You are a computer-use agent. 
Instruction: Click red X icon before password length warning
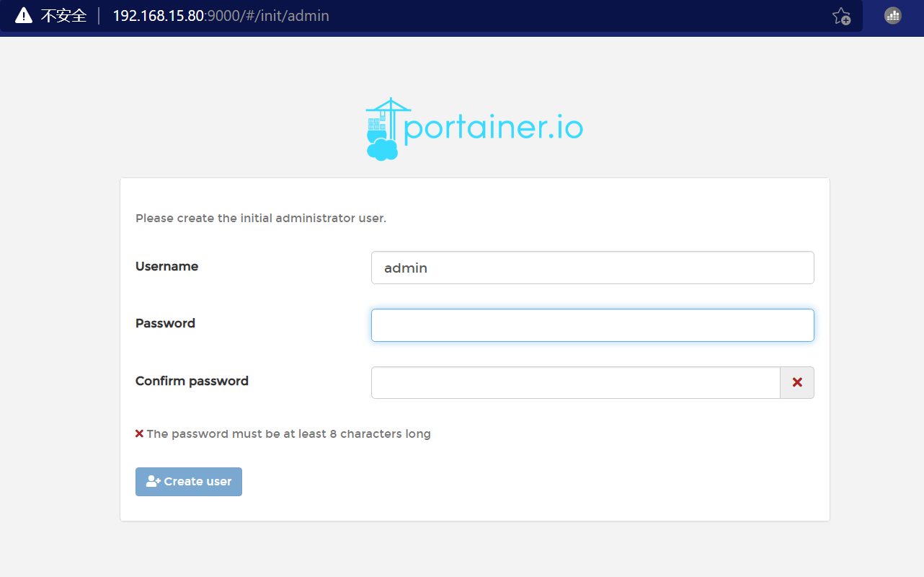point(139,433)
